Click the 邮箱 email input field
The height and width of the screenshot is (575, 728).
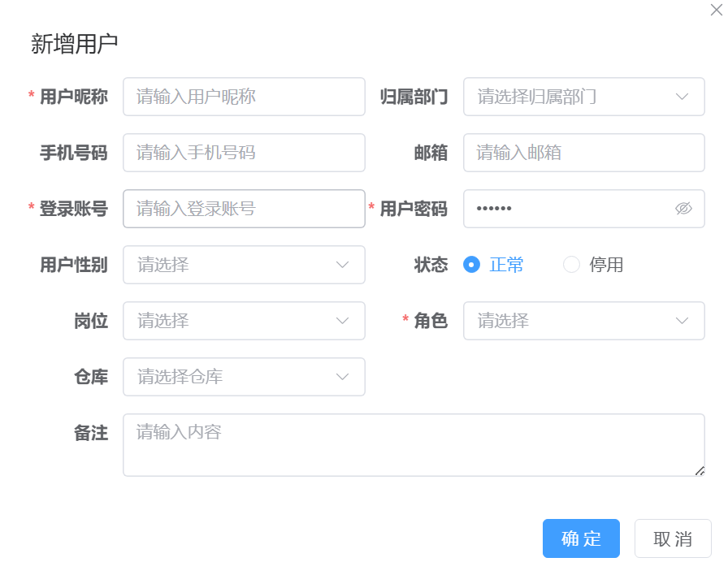(583, 153)
